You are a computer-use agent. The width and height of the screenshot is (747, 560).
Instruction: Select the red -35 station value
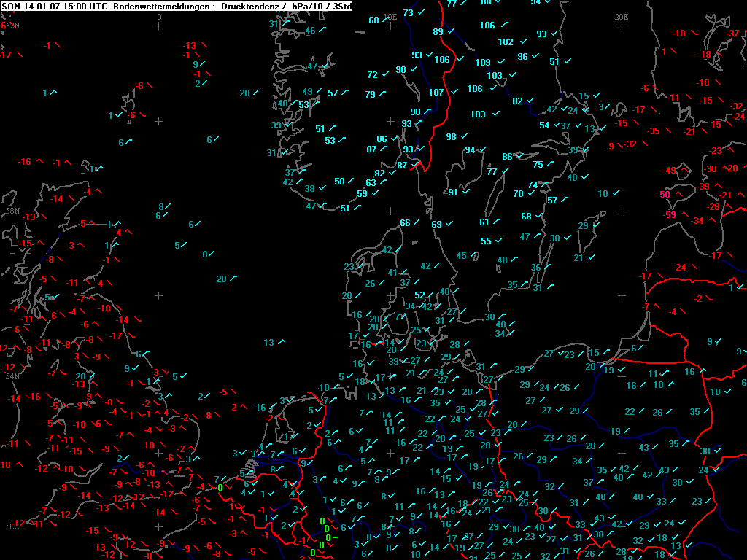(654, 131)
